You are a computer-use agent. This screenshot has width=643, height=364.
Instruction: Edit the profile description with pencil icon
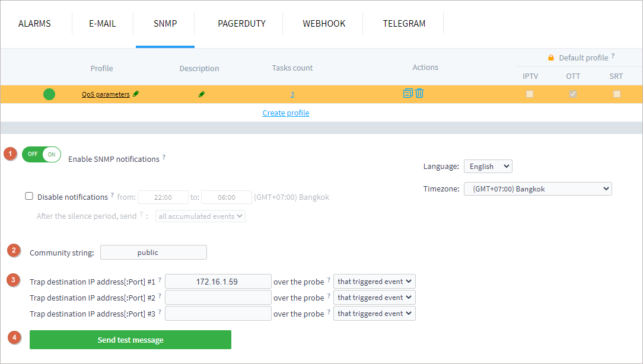(x=202, y=94)
